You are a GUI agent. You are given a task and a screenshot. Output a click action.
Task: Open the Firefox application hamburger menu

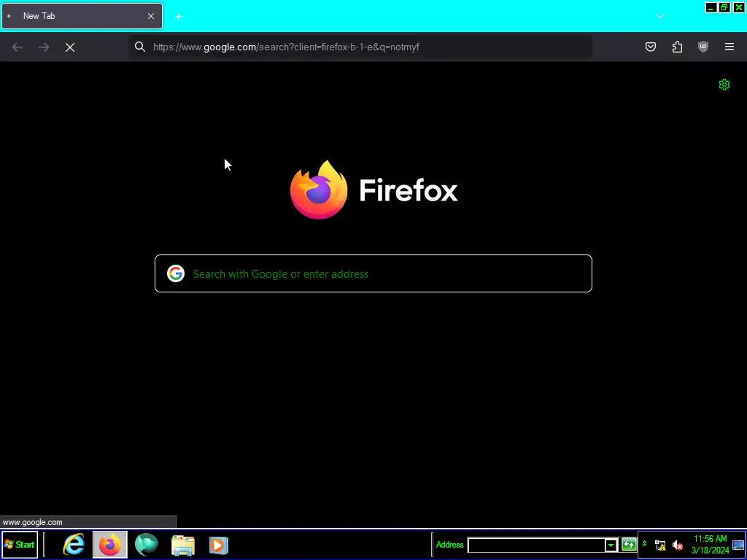729,47
